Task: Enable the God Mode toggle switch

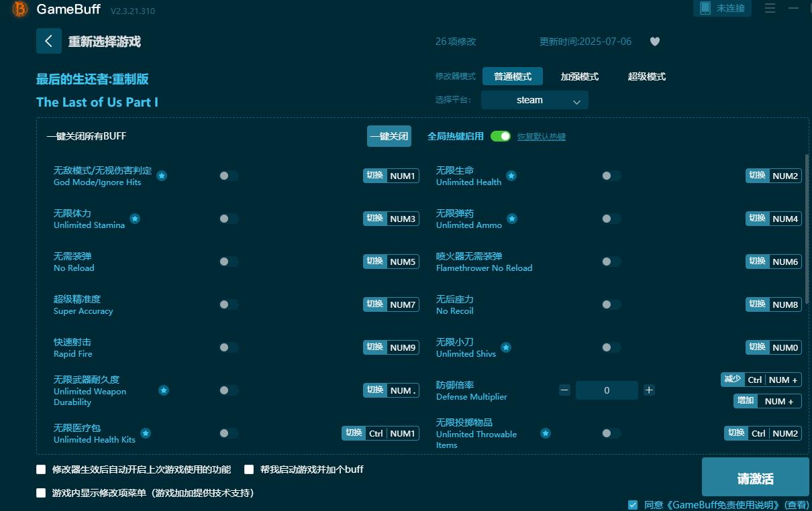Action: pos(228,175)
